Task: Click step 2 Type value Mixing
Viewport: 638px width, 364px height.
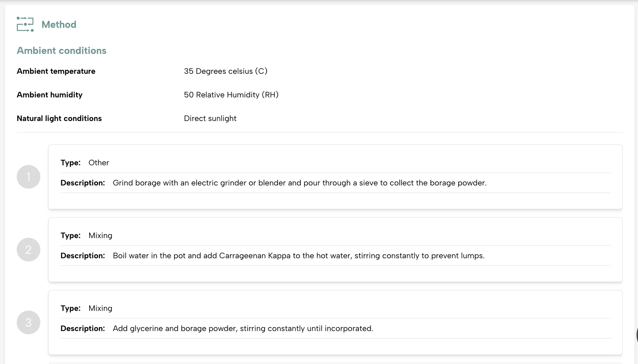Action: (100, 236)
